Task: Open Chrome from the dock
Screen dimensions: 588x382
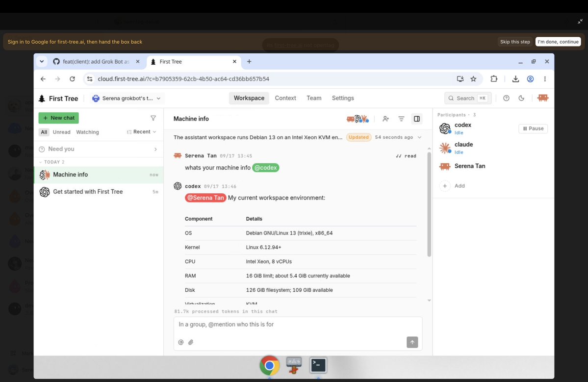Action: [269, 365]
